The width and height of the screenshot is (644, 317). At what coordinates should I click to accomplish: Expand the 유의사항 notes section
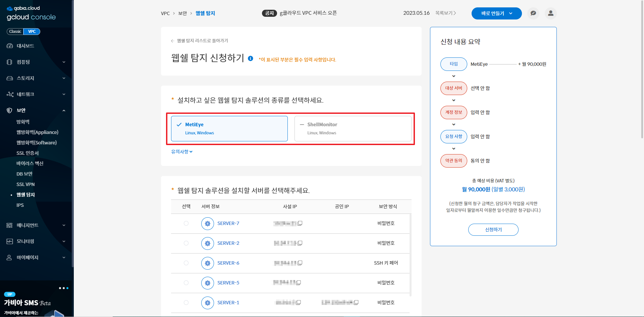click(x=182, y=152)
